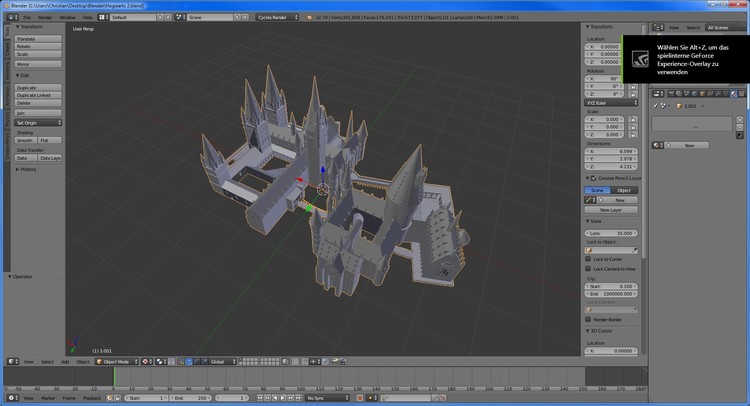
Task: Click the OpenGL render image icon
Action: [x=335, y=362]
